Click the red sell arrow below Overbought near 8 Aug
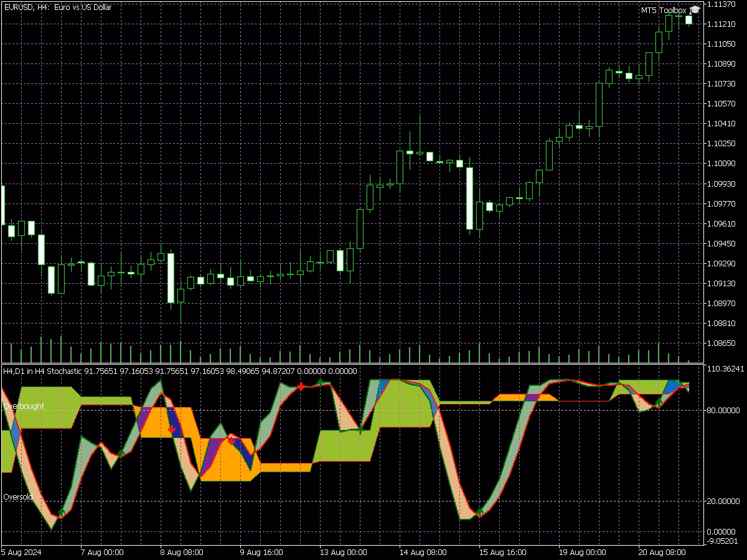747x560 pixels. pyautogui.click(x=172, y=429)
